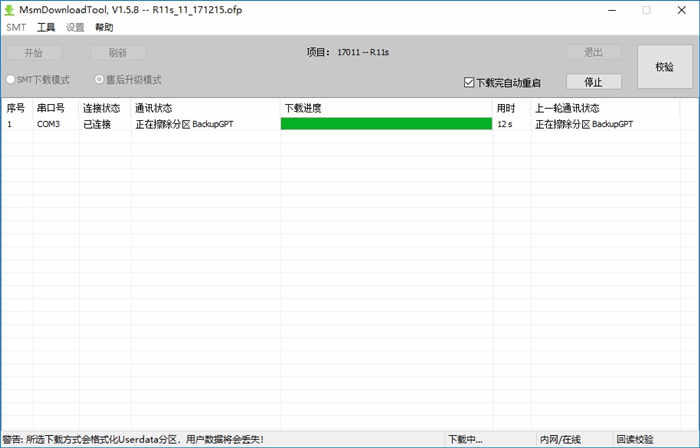This screenshot has height=448, width=700.
Task: Open the 帮助 menu
Action: (104, 28)
